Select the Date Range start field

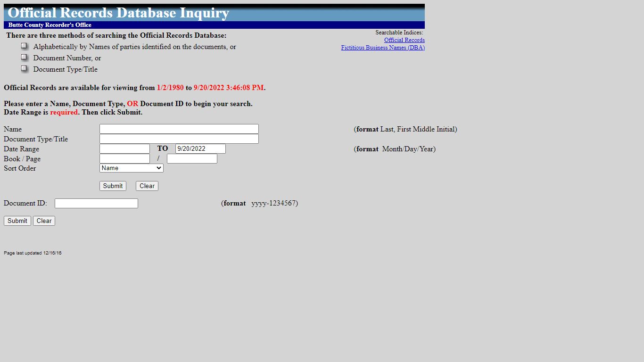(x=124, y=149)
